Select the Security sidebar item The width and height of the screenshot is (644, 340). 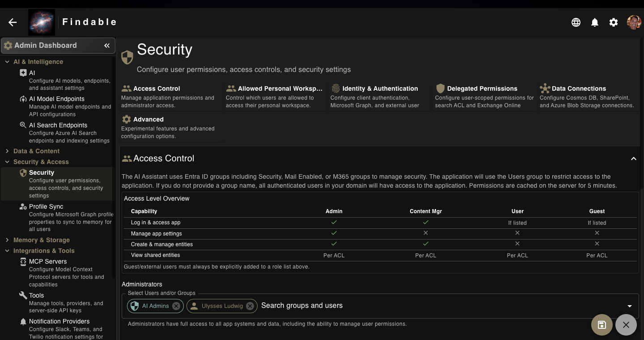57,184
